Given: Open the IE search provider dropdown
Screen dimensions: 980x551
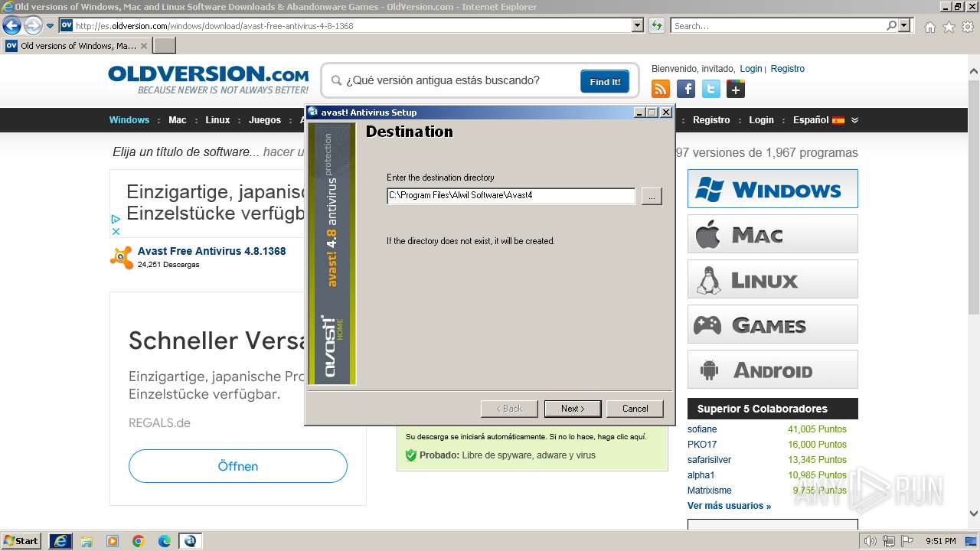Looking at the screenshot, I should (x=905, y=25).
